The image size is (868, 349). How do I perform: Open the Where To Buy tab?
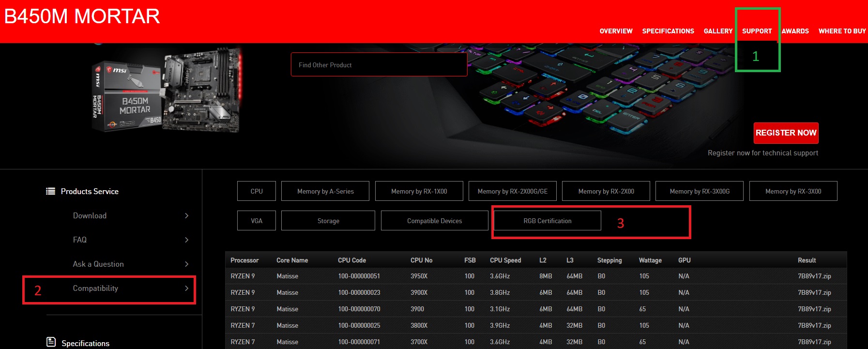[842, 31]
